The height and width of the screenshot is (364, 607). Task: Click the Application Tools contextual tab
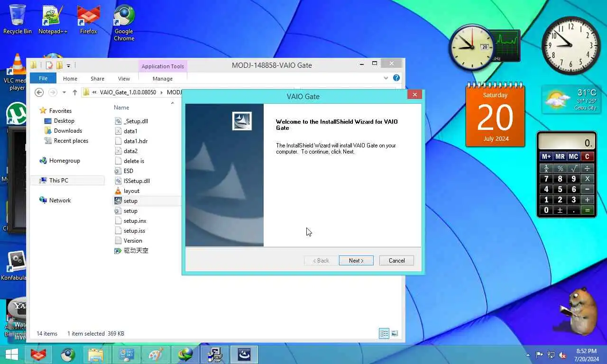click(x=163, y=66)
